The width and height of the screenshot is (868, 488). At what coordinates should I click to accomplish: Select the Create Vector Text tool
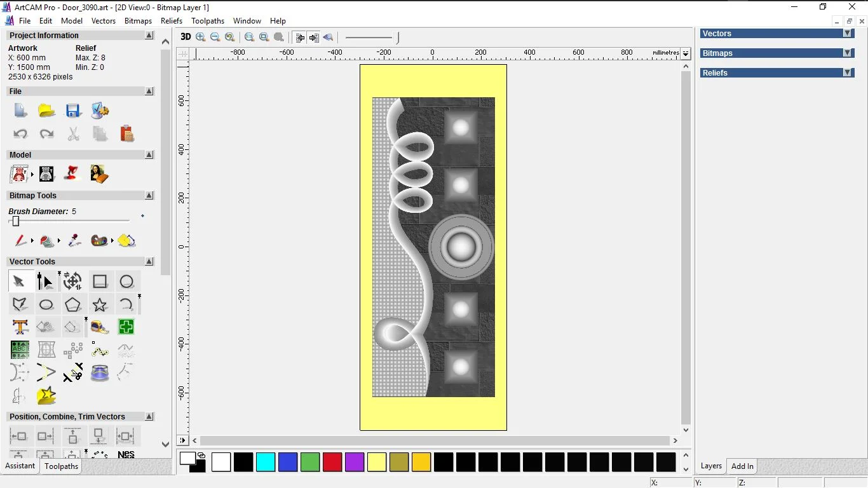pos(20,327)
